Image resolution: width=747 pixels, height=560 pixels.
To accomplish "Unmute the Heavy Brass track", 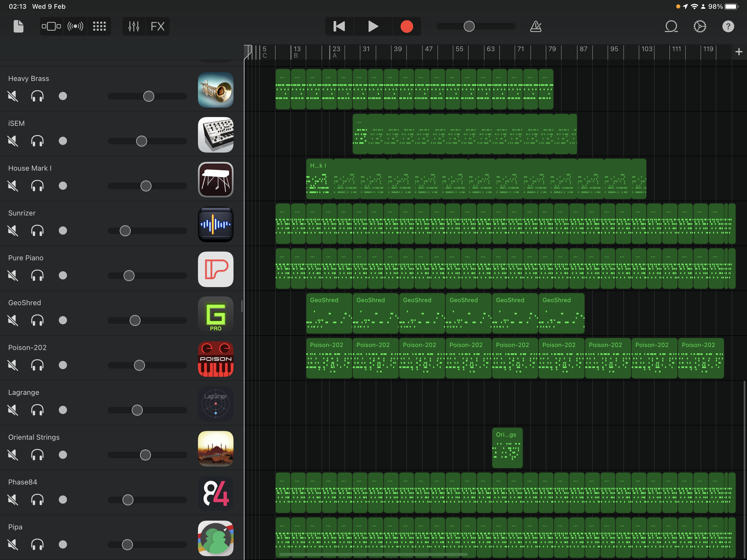I will [13, 96].
